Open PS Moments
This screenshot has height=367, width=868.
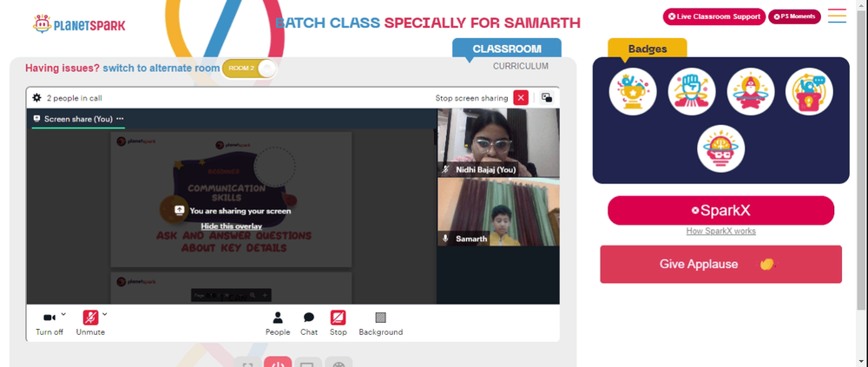tap(794, 16)
